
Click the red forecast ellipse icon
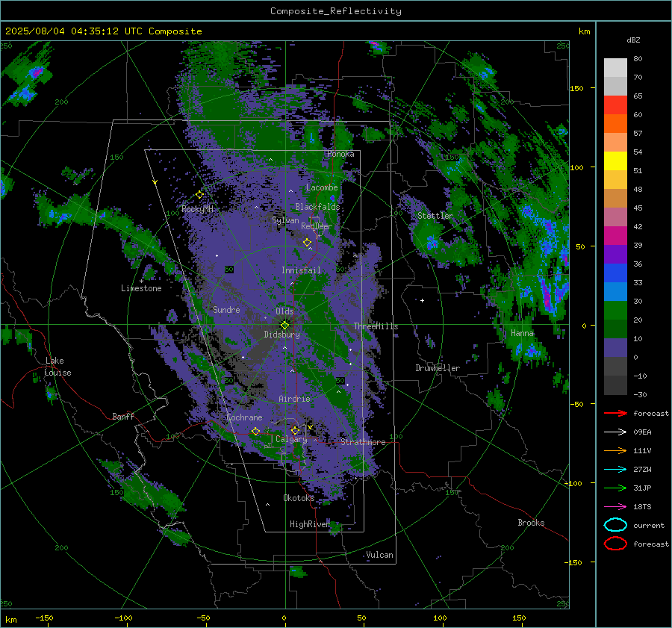[x=615, y=544]
